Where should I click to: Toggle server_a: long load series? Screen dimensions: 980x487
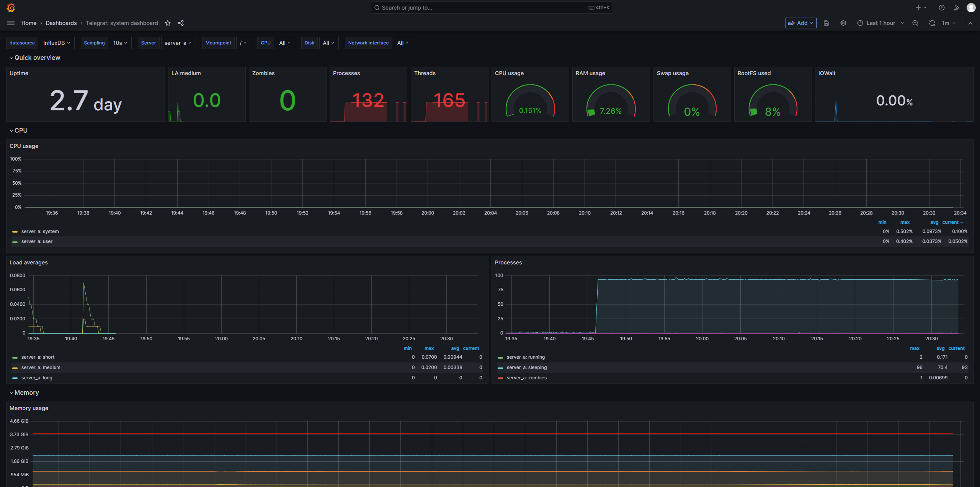point(37,378)
